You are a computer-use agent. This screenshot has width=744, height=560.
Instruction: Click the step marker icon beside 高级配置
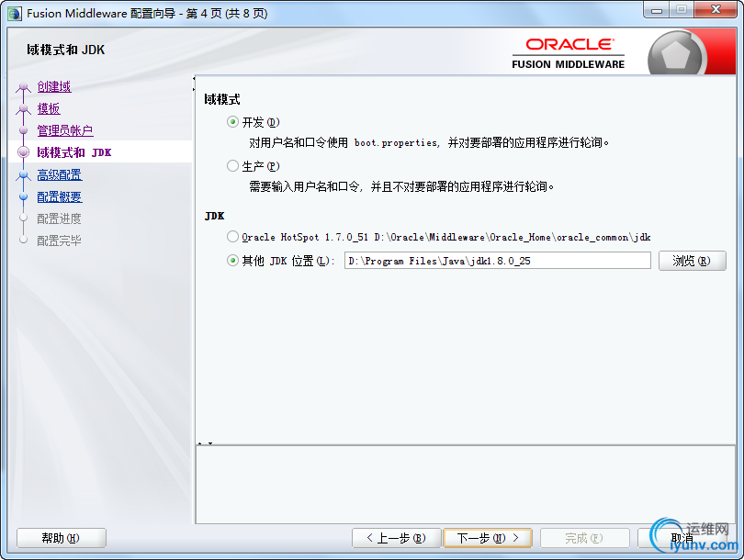pos(23,175)
